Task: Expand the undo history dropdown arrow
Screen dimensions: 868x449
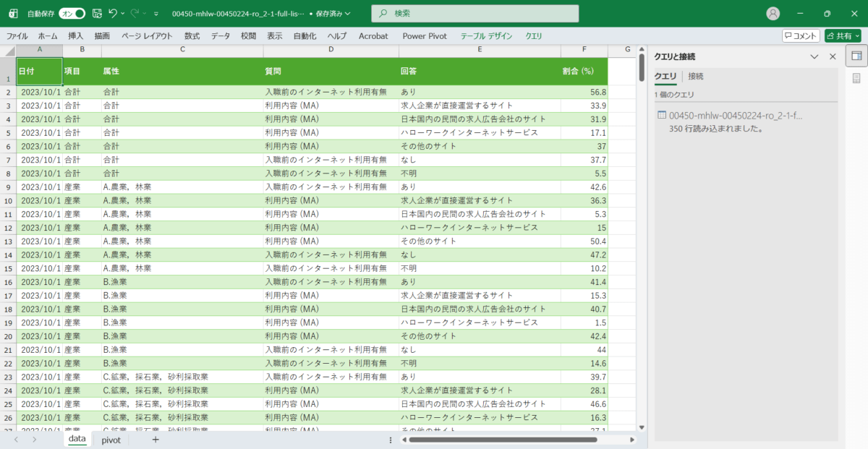Action: coord(123,14)
